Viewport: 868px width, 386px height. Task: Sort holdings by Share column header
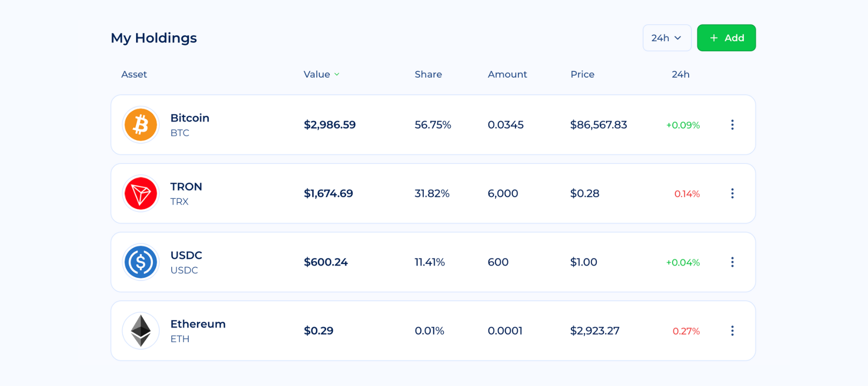pyautogui.click(x=428, y=74)
